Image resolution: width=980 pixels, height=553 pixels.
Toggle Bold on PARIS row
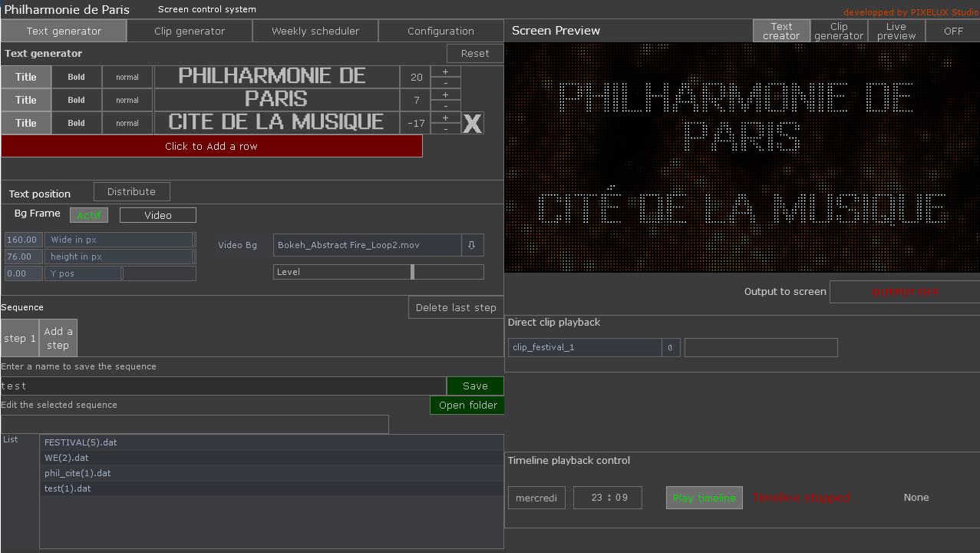(x=77, y=100)
